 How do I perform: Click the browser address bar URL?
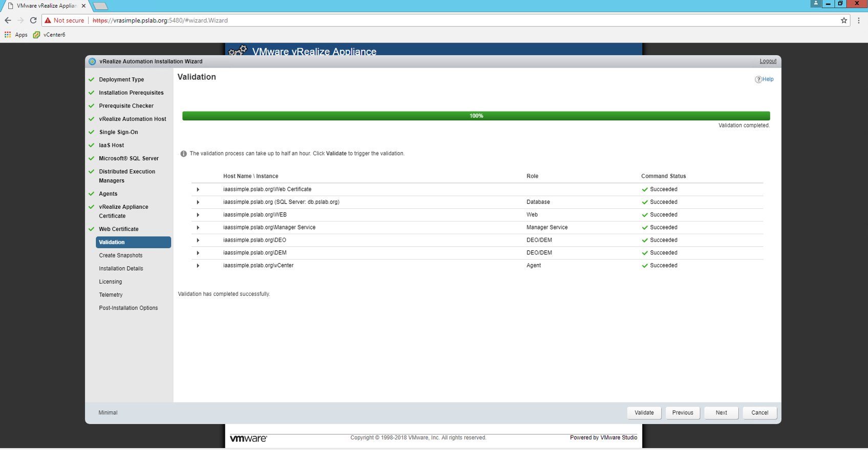point(160,20)
